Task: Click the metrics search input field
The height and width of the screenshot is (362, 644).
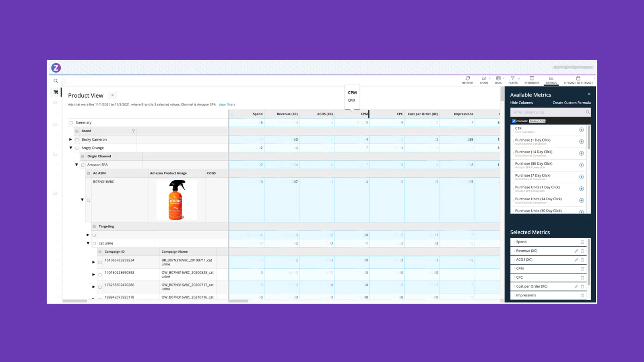Action: click(x=547, y=112)
